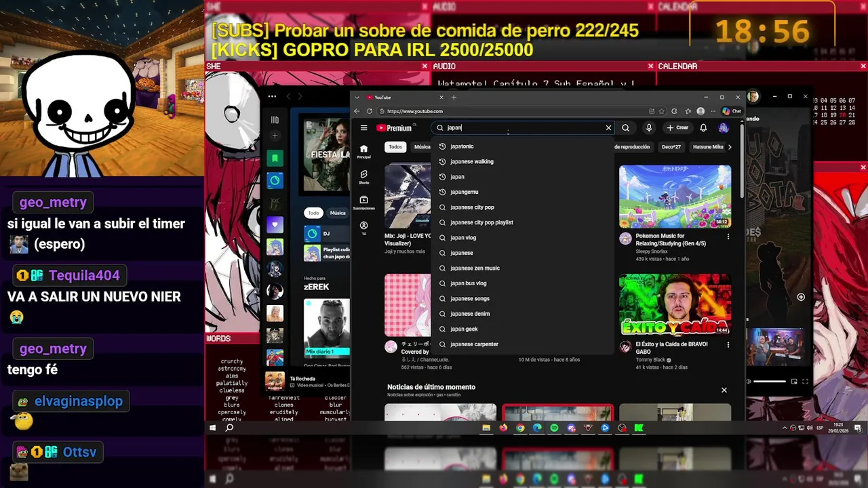Screen dimensions: 868x488
Task: Run search with magnifier button
Action: click(625, 127)
